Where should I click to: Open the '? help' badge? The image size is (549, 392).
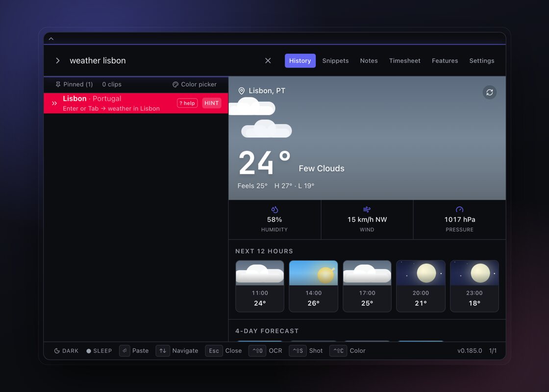tap(187, 103)
